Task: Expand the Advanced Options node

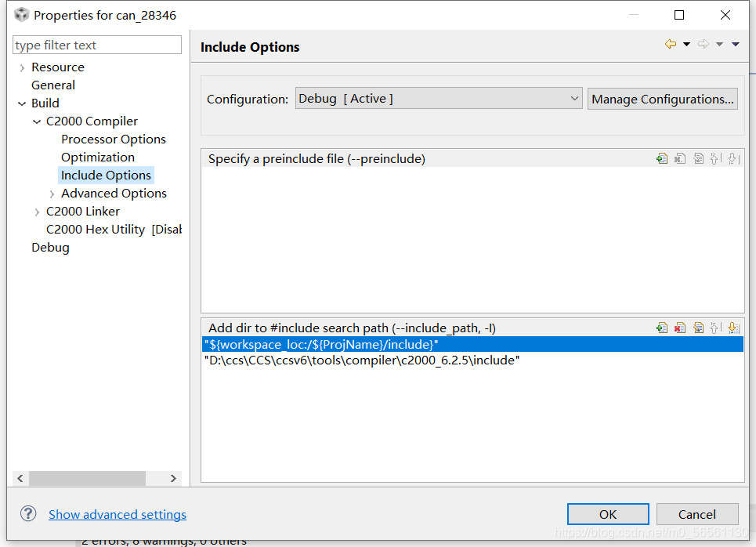Action: click(52, 194)
